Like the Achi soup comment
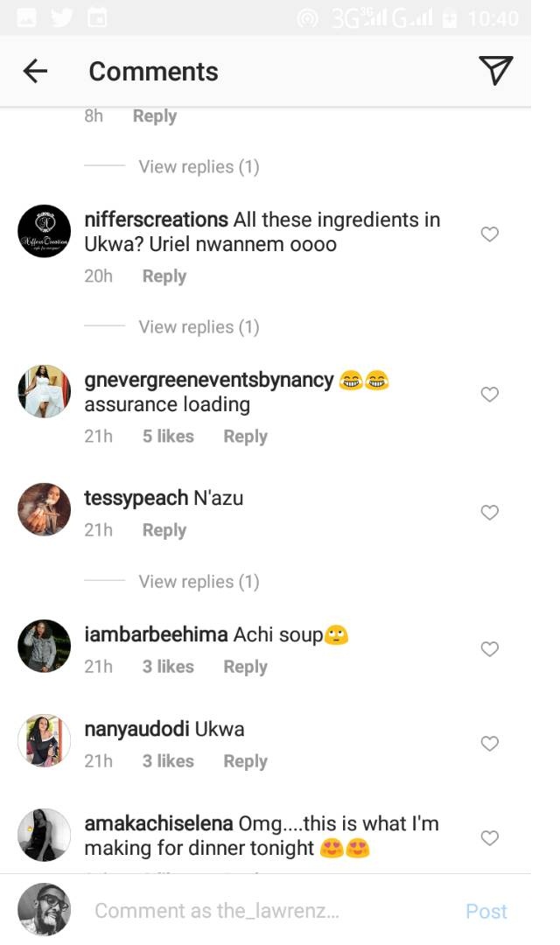The image size is (560, 945). pyautogui.click(x=490, y=649)
